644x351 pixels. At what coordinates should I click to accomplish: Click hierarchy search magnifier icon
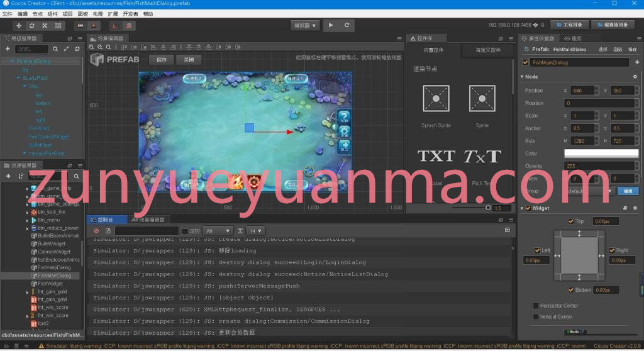(x=55, y=49)
